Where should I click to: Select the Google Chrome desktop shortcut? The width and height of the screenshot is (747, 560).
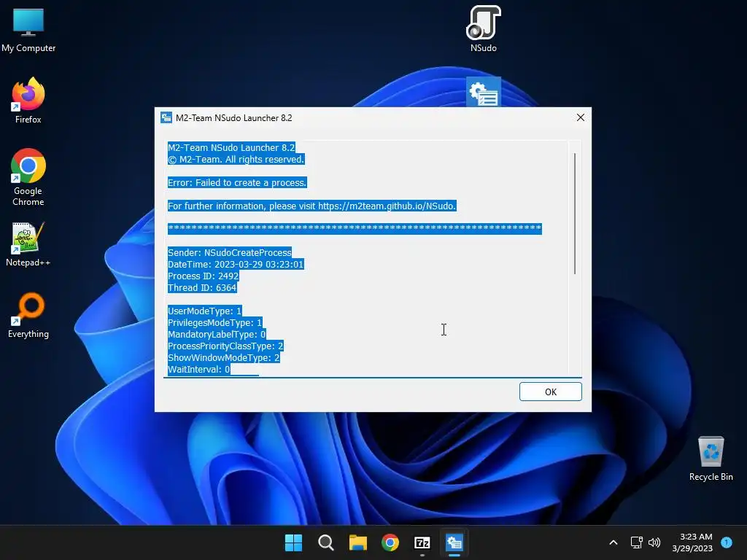click(28, 176)
